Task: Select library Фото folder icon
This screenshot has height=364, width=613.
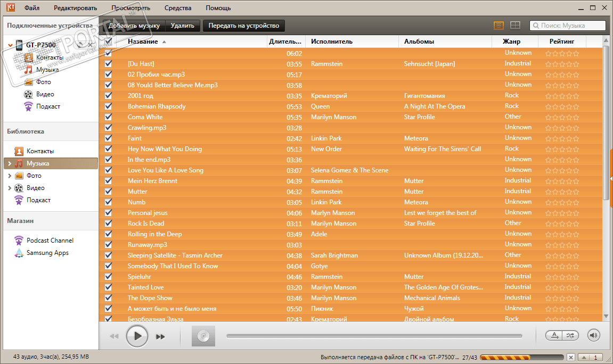Action: tap(19, 176)
